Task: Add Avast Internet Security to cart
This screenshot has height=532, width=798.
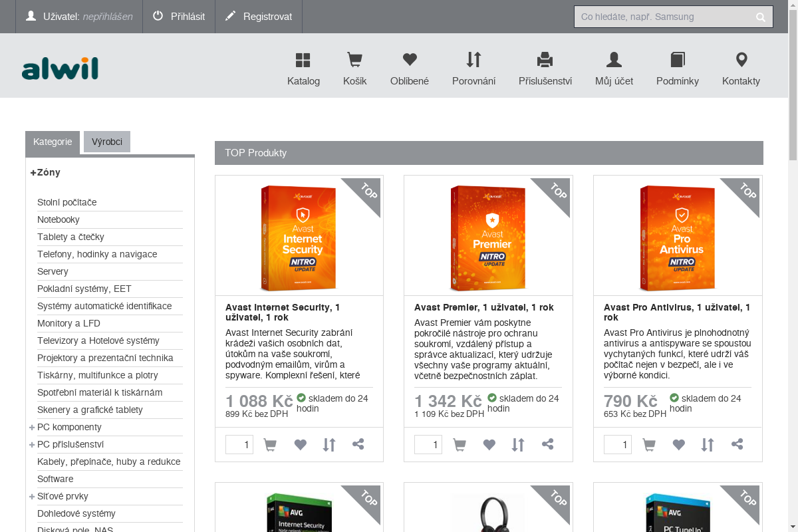Action: (270, 445)
